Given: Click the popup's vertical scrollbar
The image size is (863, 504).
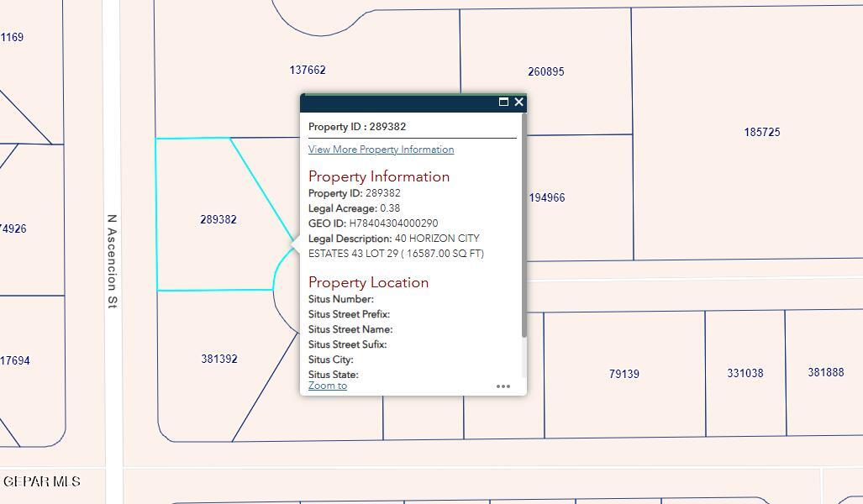Looking at the screenshot, I should (x=524, y=227).
